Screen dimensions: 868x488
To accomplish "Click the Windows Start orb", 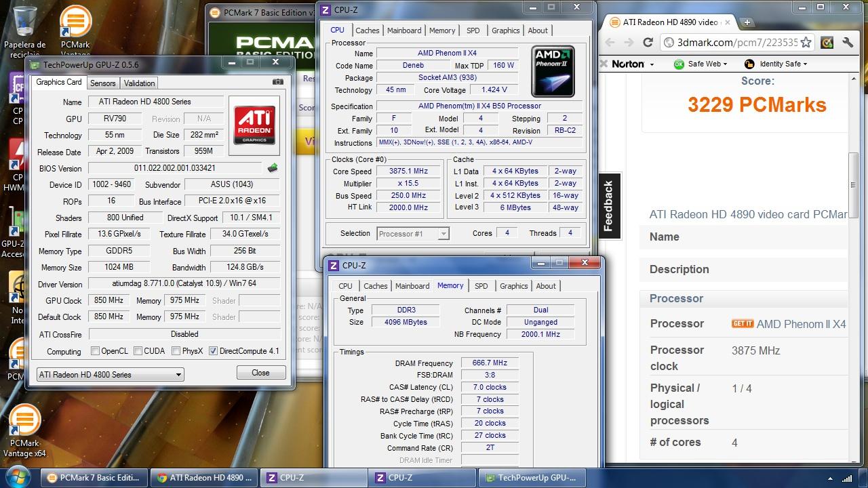I will pos(18,476).
